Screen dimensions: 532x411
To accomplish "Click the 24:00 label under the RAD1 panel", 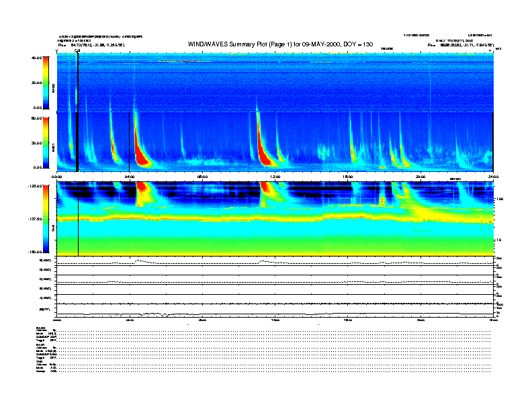I will (x=493, y=177).
